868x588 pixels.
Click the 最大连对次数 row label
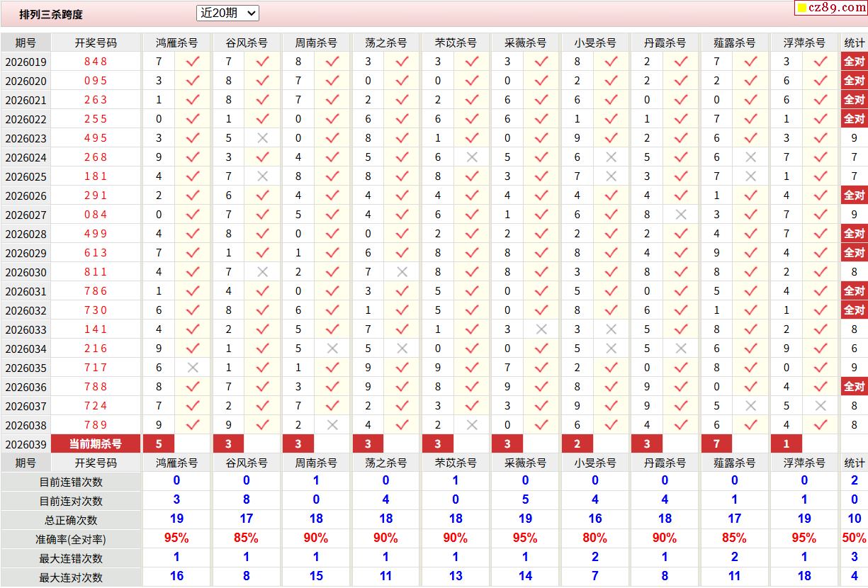pyautogui.click(x=71, y=577)
